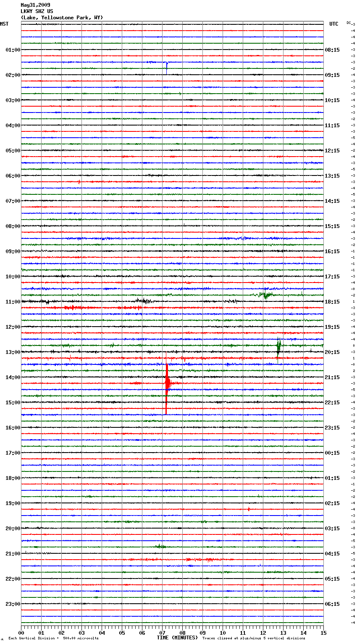Select the 02:00 MST time label

(x=13, y=75)
